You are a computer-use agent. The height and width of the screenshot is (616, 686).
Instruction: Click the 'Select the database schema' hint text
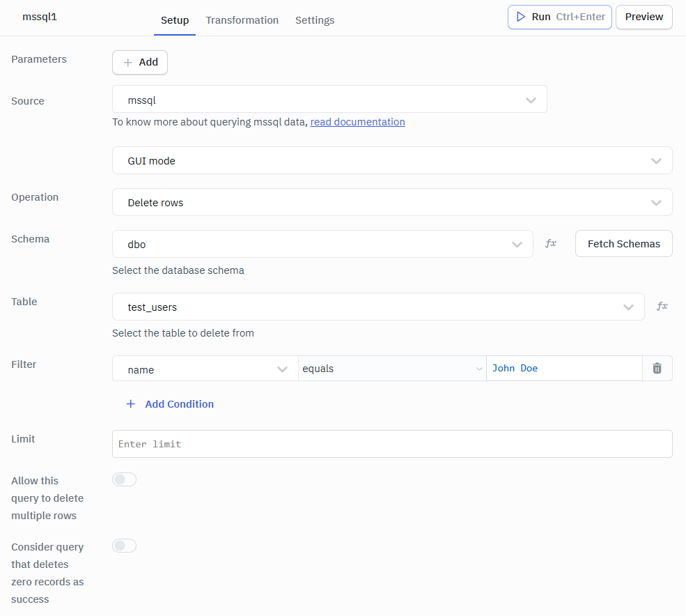tap(178, 270)
